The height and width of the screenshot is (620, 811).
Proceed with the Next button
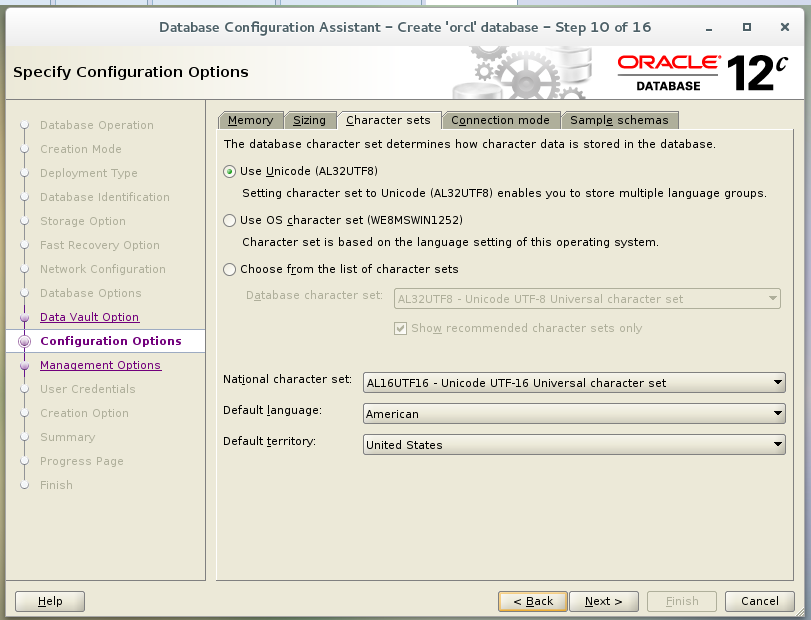tap(604, 601)
